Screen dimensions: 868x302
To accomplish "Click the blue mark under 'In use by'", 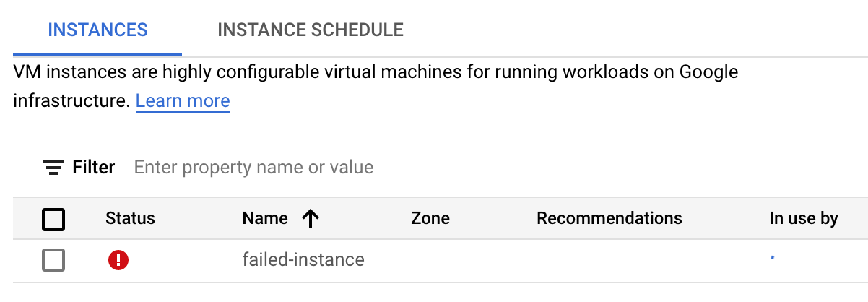I will [773, 256].
